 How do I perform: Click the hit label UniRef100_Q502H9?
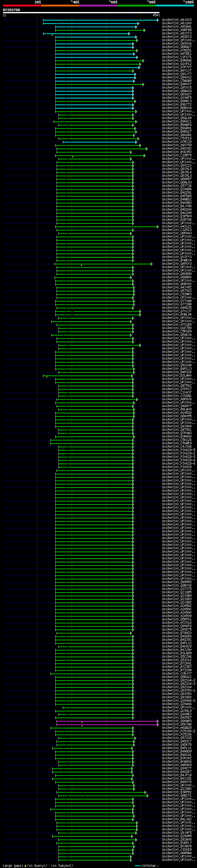[x=177, y=365]
